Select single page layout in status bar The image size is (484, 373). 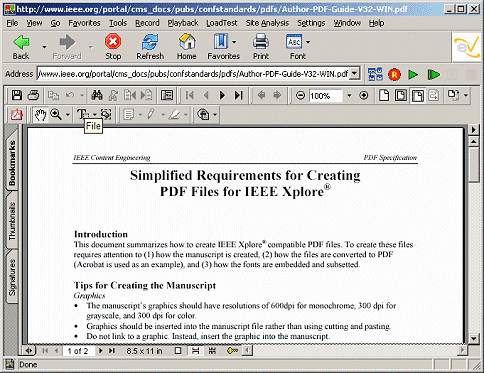pos(178,351)
